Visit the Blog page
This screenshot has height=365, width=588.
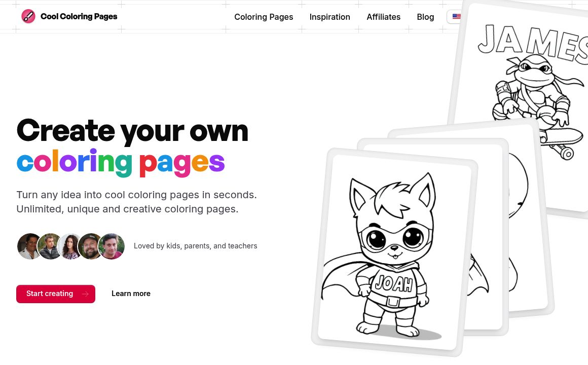point(425,17)
